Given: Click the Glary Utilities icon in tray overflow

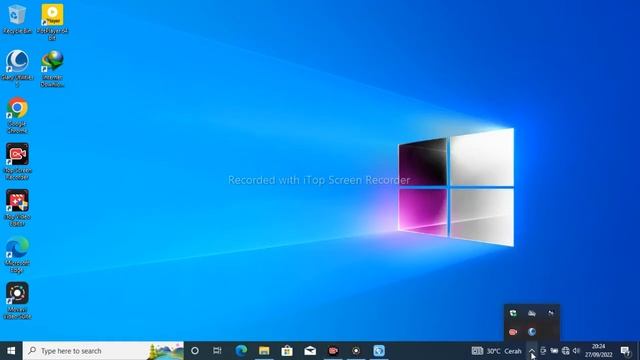Looking at the screenshot, I should click(532, 332).
